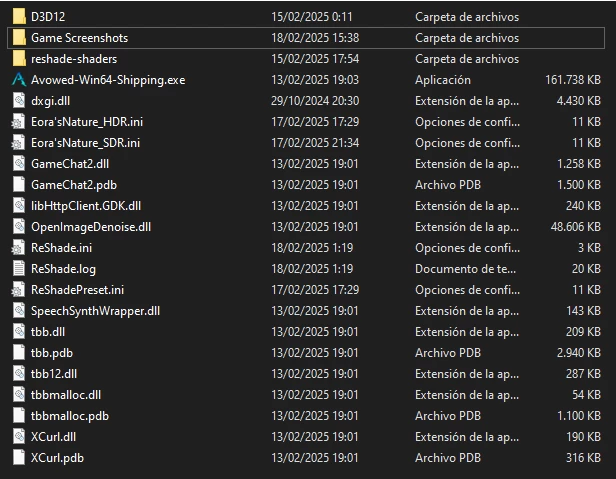Click the GameChat2.pdb blank file icon
Image resolution: width=616 pixels, height=479 pixels.
[x=19, y=185]
